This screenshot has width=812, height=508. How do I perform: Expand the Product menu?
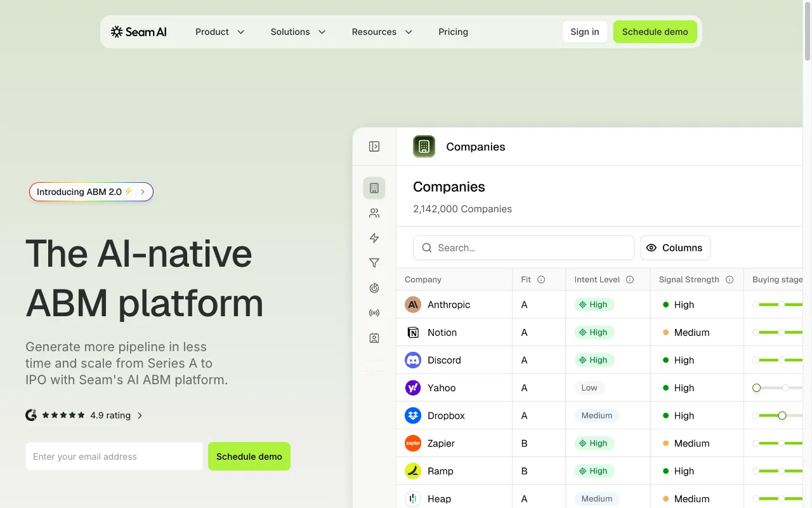219,32
